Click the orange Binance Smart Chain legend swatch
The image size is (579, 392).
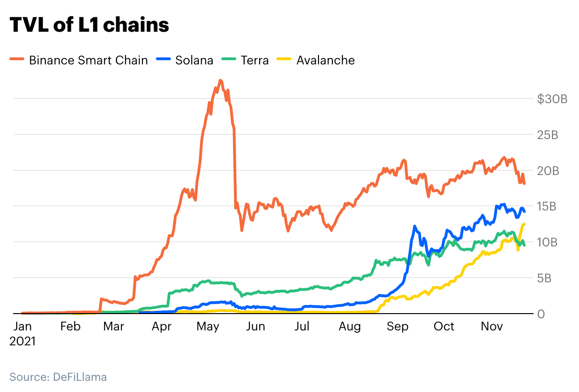(16, 59)
